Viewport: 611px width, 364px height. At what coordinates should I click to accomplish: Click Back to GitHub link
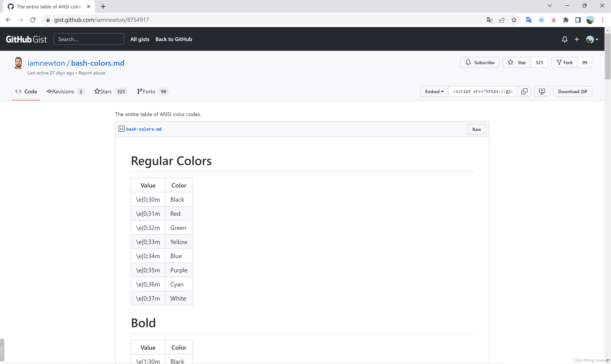pyautogui.click(x=174, y=39)
